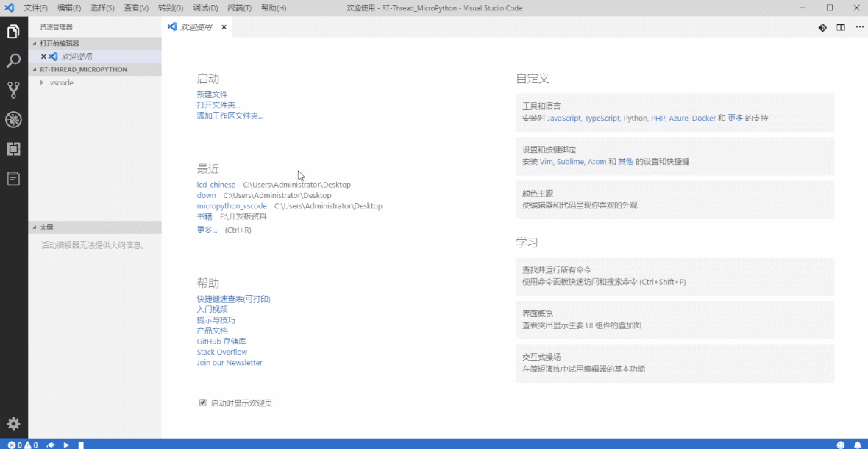Click the feedback smiley icon

(x=841, y=445)
